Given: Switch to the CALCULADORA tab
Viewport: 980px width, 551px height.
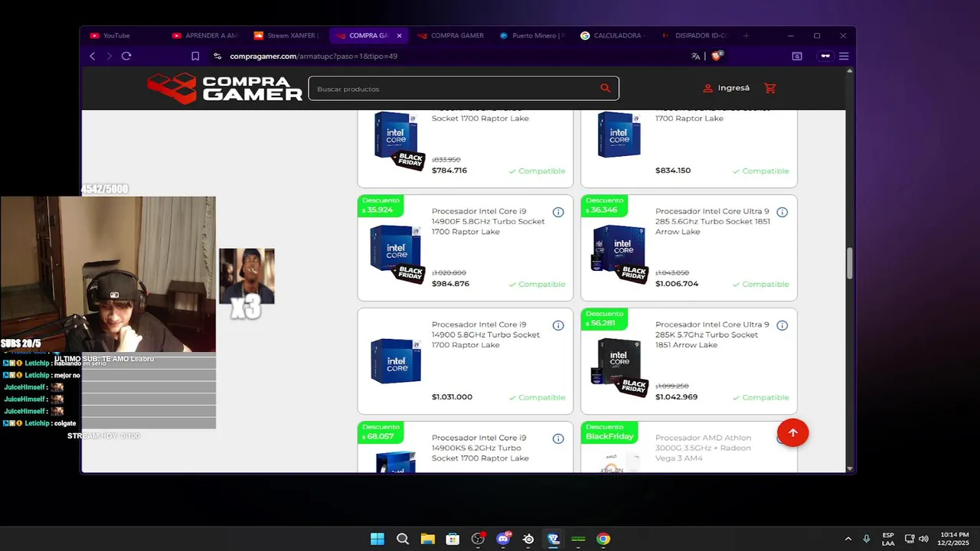Looking at the screenshot, I should [614, 35].
